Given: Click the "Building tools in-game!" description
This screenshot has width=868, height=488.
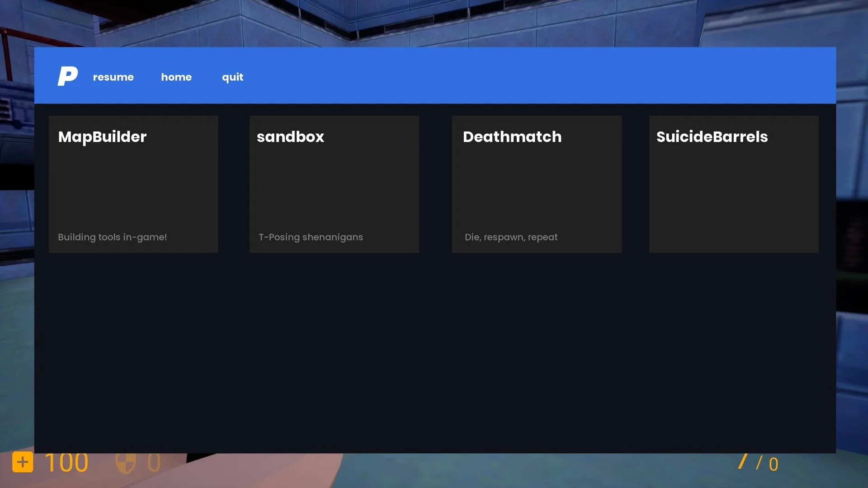Looking at the screenshot, I should click(x=112, y=237).
